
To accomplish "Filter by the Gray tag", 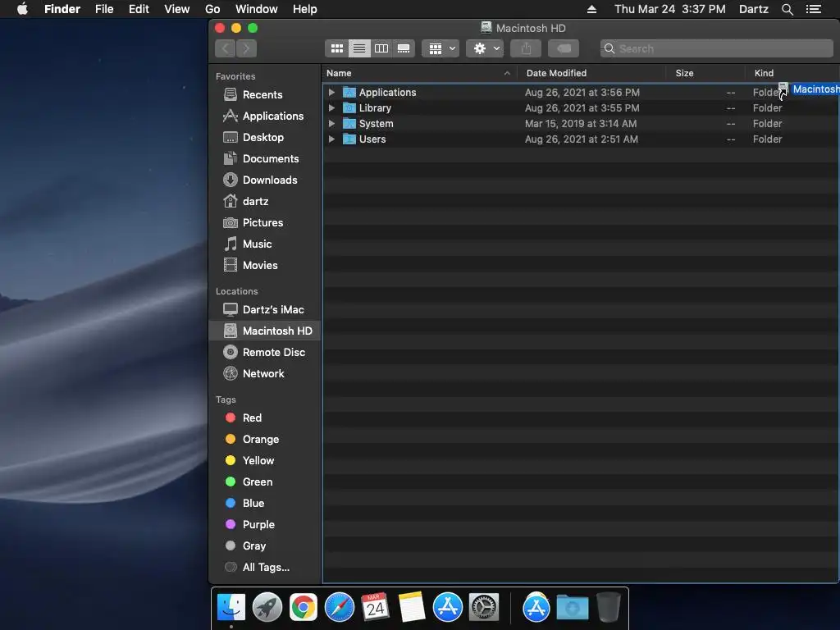I will click(265, 546).
